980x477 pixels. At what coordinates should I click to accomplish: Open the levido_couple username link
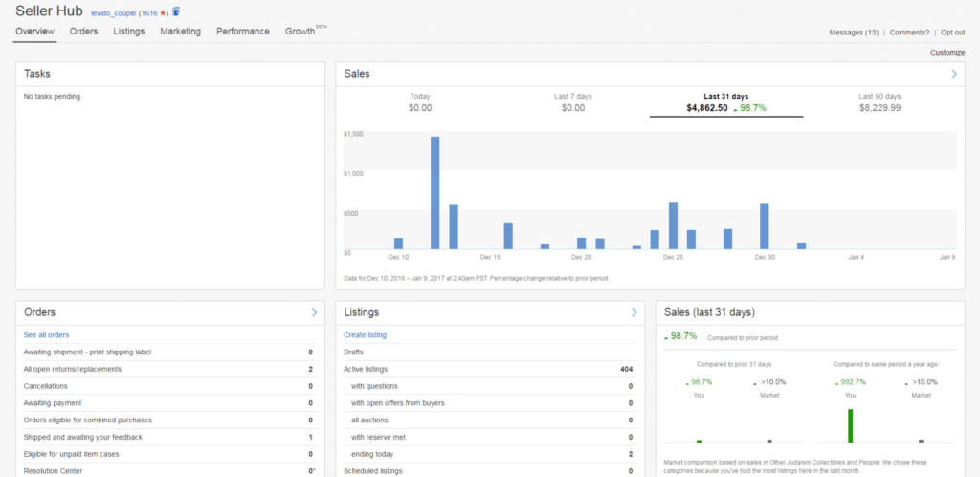click(113, 13)
